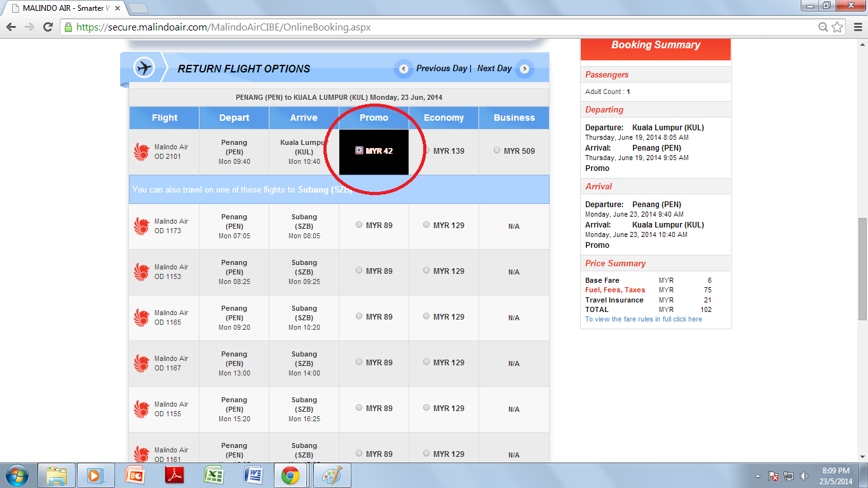Click Malindo Air logo for OD 1155
Screen dimensions: 868x488
(141, 409)
